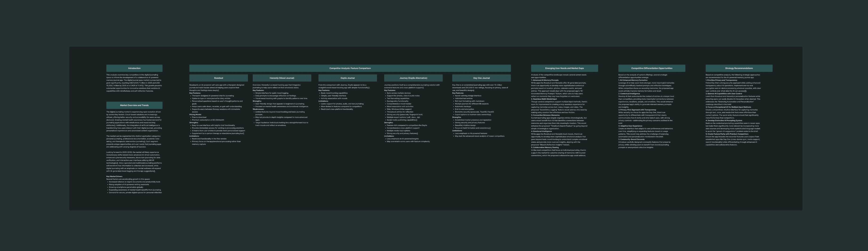Screen dimensions: 868x251
Task: Select the Journey (Daylio Alternative) card header
Action: point(413,78)
